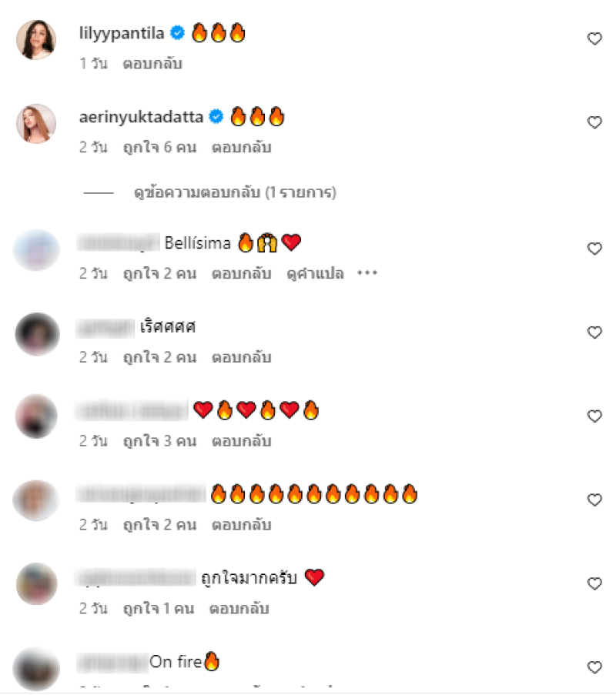This screenshot has height=695, width=616.
Task: Like aerinyuktadatta's fire comment
Action: [x=594, y=122]
